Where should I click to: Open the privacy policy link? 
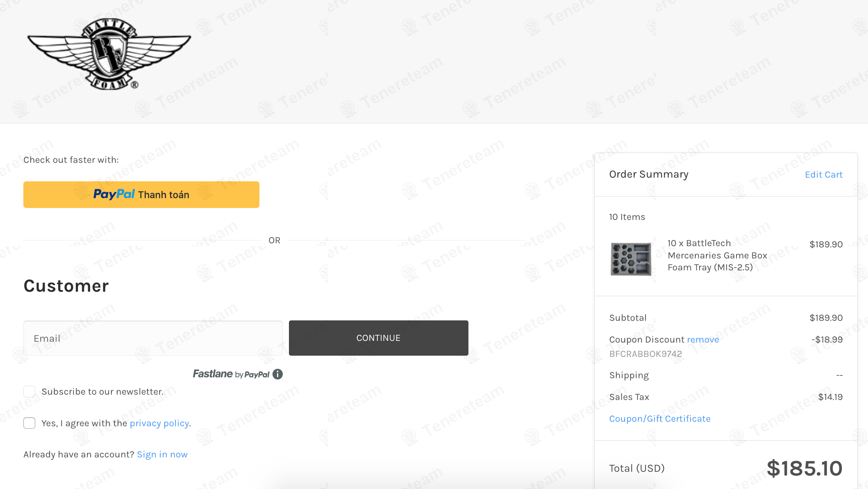159,423
